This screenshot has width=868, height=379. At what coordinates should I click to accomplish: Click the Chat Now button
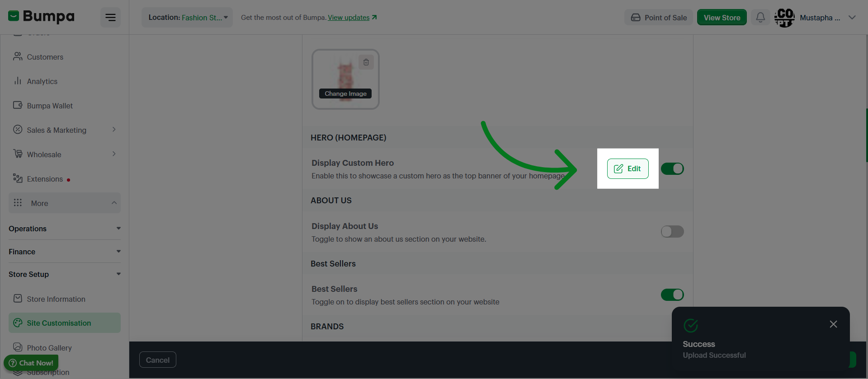(x=31, y=363)
